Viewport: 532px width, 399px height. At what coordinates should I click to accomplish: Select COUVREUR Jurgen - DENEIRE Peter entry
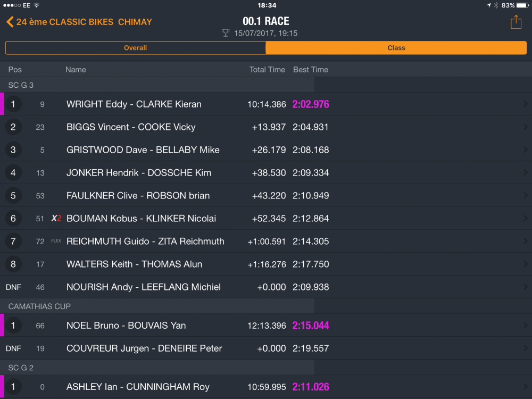click(x=266, y=348)
